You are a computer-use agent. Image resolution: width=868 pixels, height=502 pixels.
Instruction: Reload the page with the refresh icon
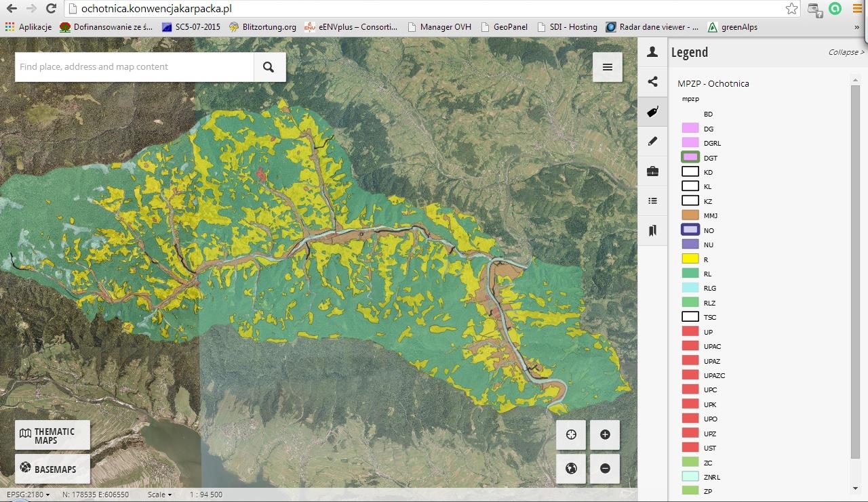pos(51,9)
